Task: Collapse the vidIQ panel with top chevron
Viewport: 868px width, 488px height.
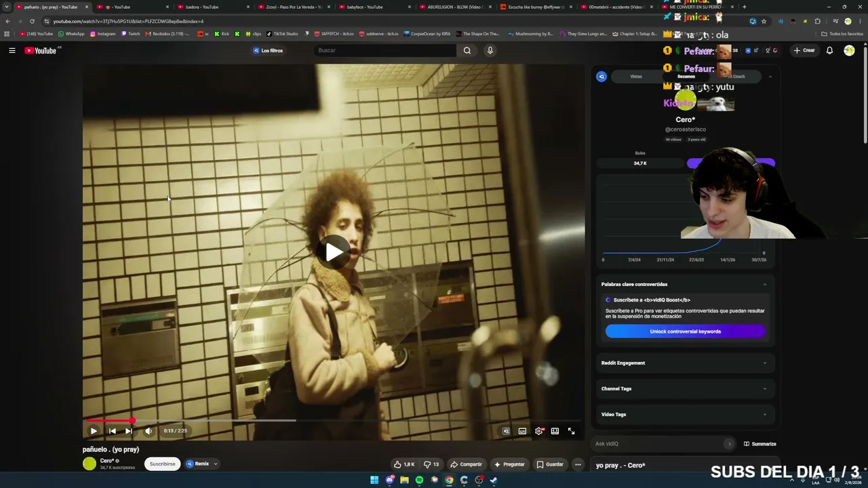Action: (770, 77)
